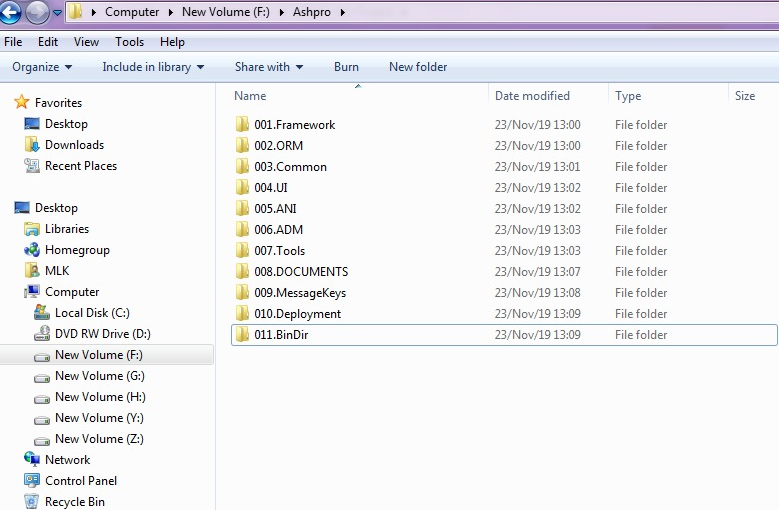Select the 008.DOCUMENTS folder name

[301, 272]
